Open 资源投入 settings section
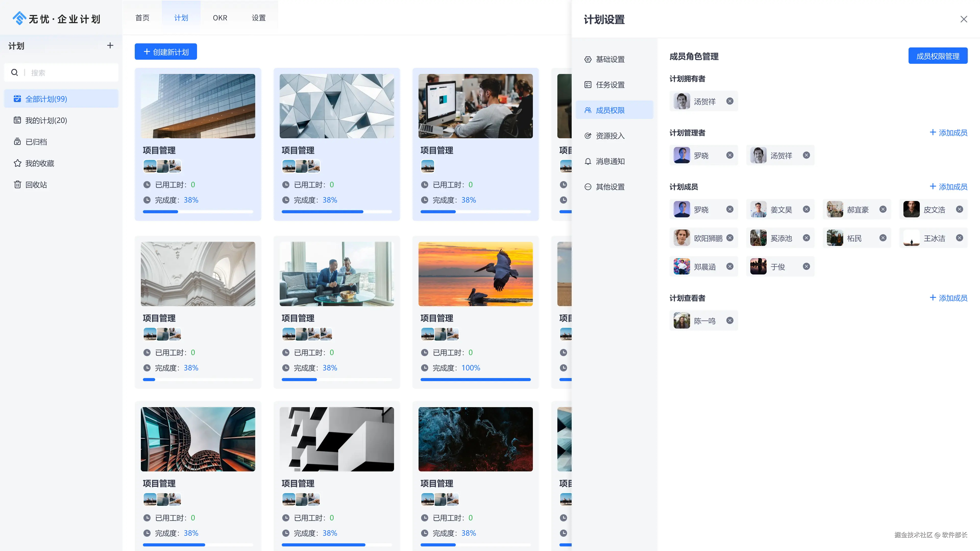Image resolution: width=980 pixels, height=551 pixels. (x=610, y=136)
